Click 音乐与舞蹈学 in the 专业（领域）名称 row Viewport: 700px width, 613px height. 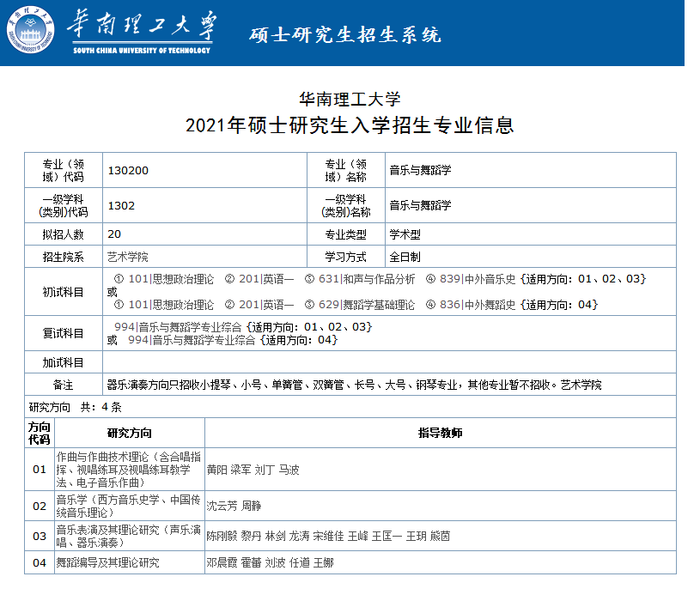pyautogui.click(x=420, y=170)
